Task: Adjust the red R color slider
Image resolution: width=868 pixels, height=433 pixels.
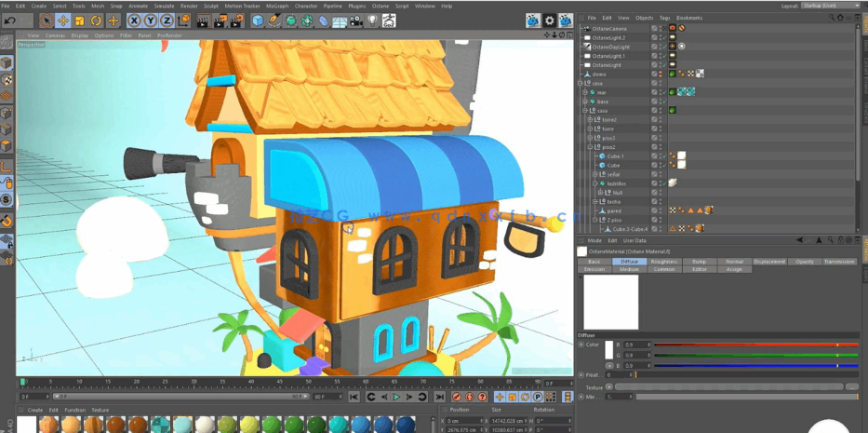Action: [755, 345]
